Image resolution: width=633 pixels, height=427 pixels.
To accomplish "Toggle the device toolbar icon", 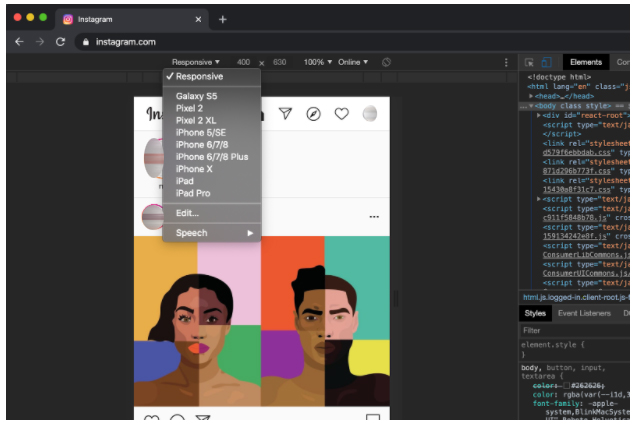I will (546, 62).
